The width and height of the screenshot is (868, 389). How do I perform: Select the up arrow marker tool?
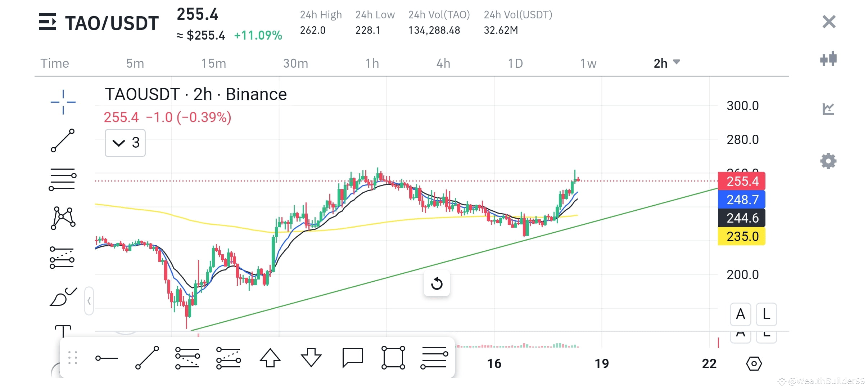click(271, 358)
